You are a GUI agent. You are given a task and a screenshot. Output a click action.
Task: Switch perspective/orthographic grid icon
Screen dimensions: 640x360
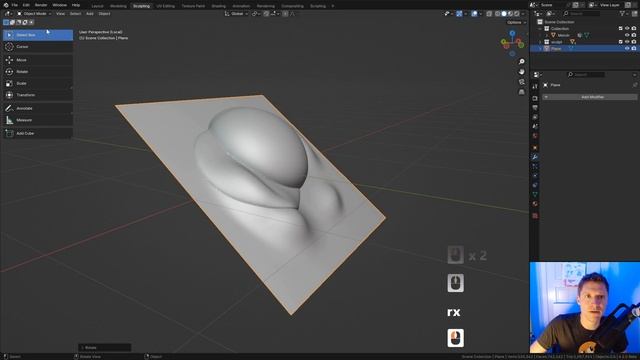point(521,92)
